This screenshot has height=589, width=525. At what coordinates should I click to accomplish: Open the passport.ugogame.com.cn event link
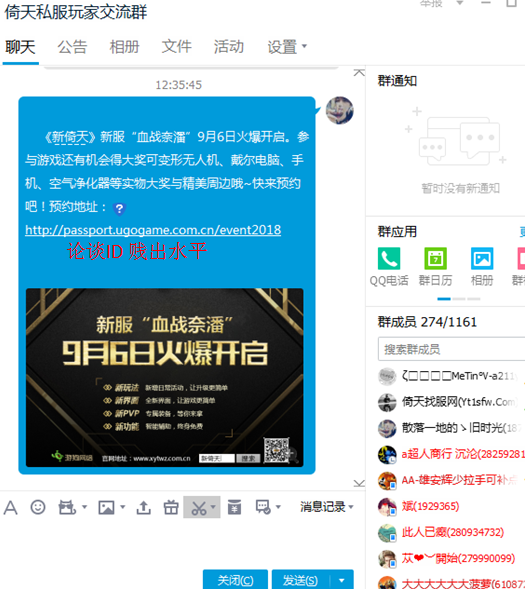[153, 230]
